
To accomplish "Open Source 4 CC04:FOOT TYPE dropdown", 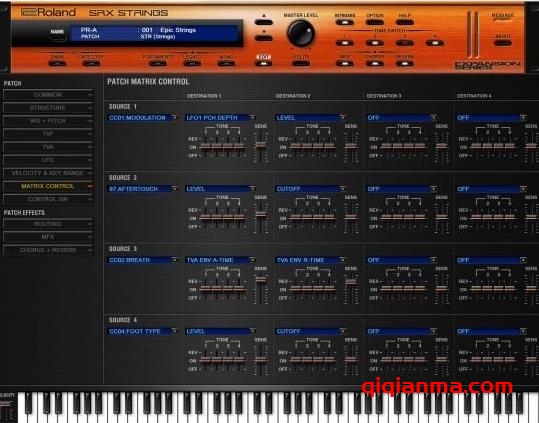I will click(x=143, y=331).
